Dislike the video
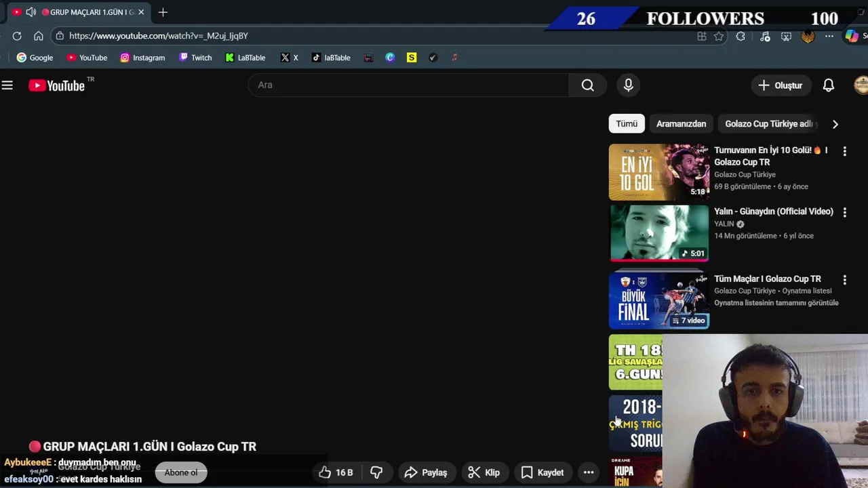The image size is (868, 488). (376, 472)
